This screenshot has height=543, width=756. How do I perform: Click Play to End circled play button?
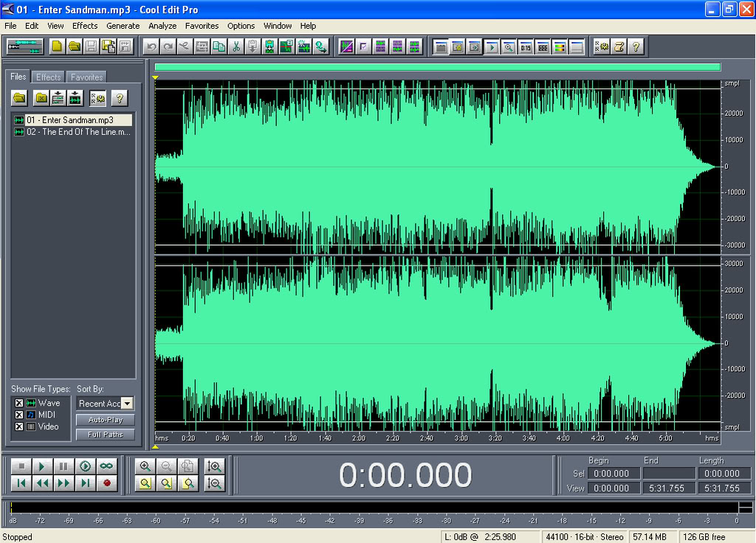[x=85, y=466]
